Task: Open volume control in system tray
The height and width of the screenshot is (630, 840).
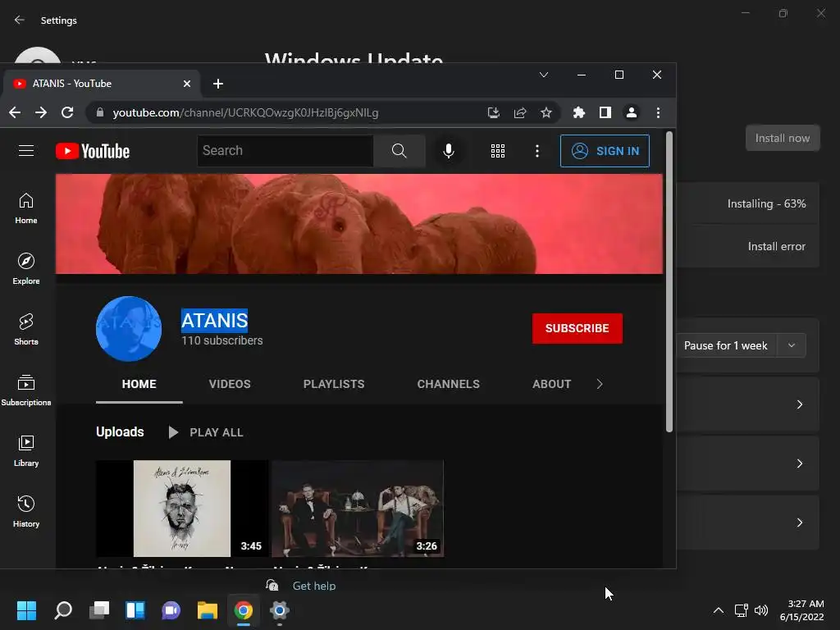Action: (761, 610)
